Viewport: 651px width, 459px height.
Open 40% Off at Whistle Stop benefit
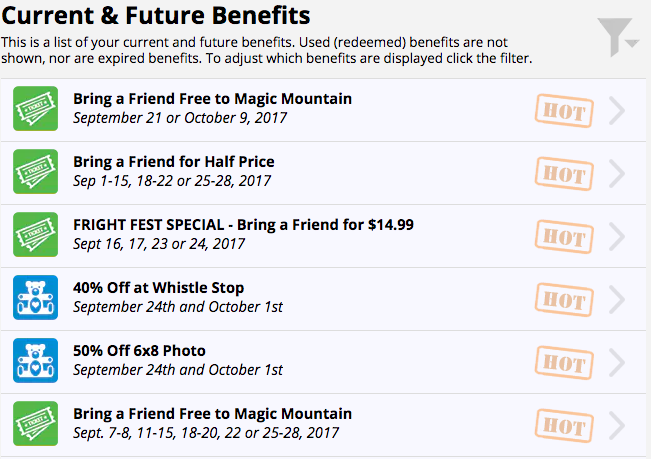tap(159, 288)
